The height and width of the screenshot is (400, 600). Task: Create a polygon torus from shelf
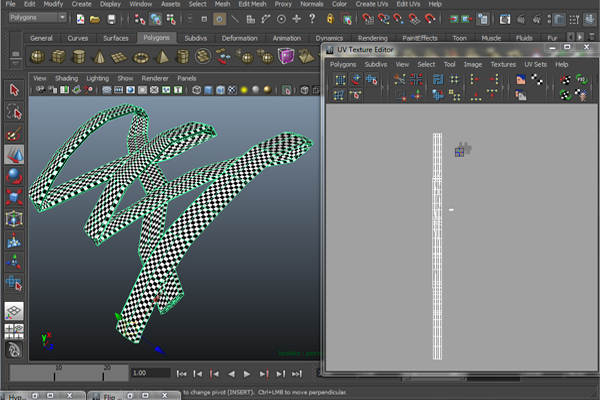pos(140,57)
